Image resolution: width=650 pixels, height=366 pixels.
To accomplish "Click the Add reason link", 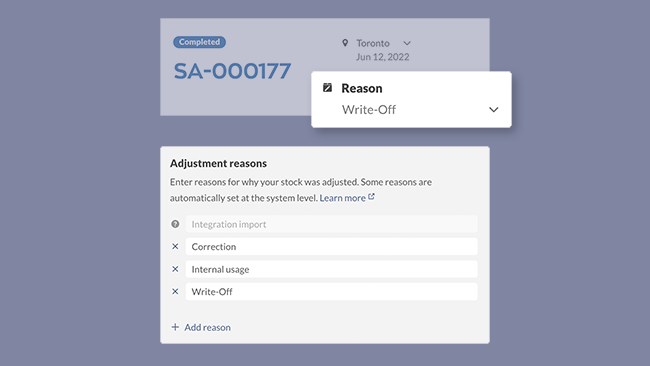I will tap(207, 327).
